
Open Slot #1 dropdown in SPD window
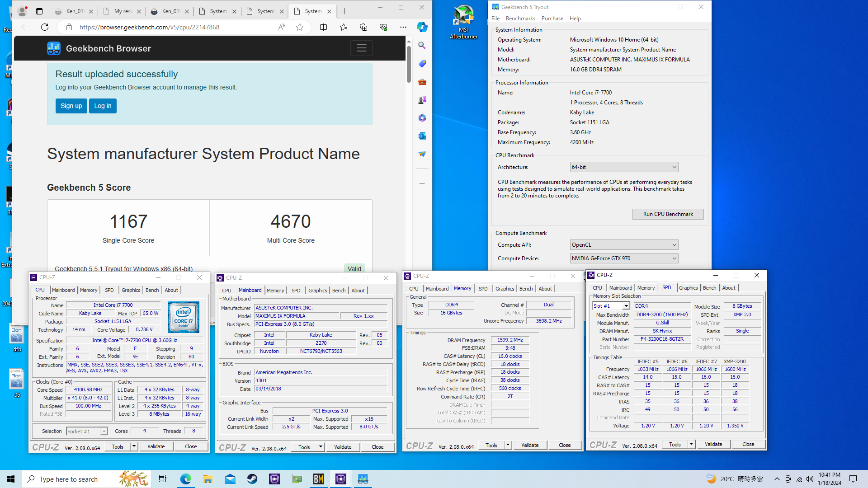pyautogui.click(x=611, y=306)
